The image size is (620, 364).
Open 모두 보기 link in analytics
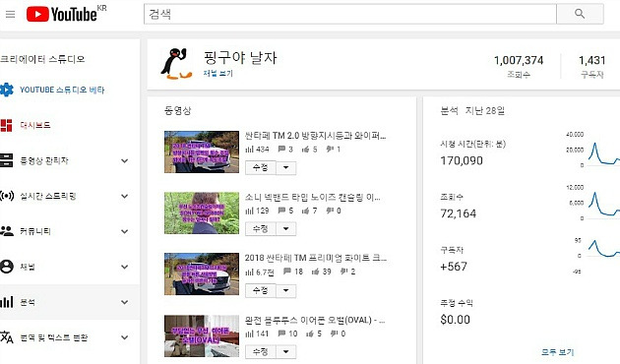tap(557, 352)
